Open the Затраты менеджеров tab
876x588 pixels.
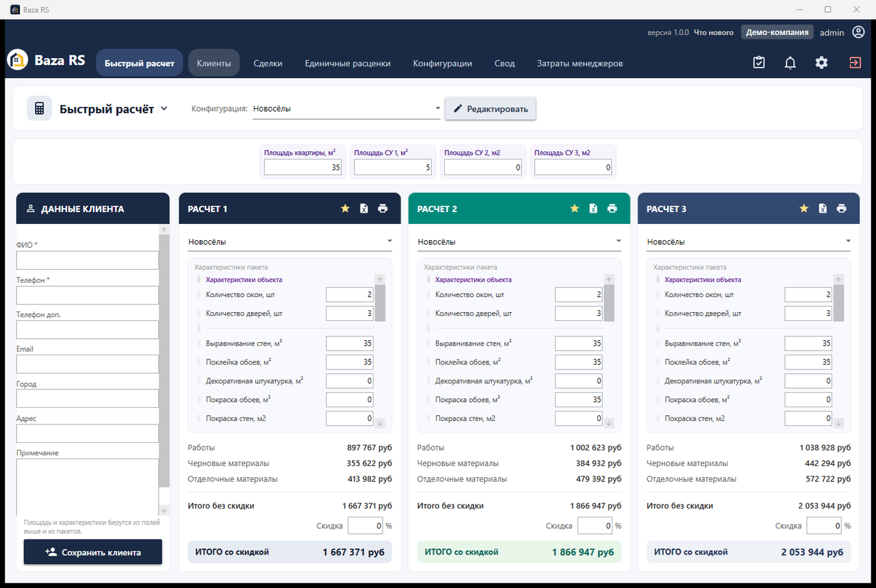point(580,63)
